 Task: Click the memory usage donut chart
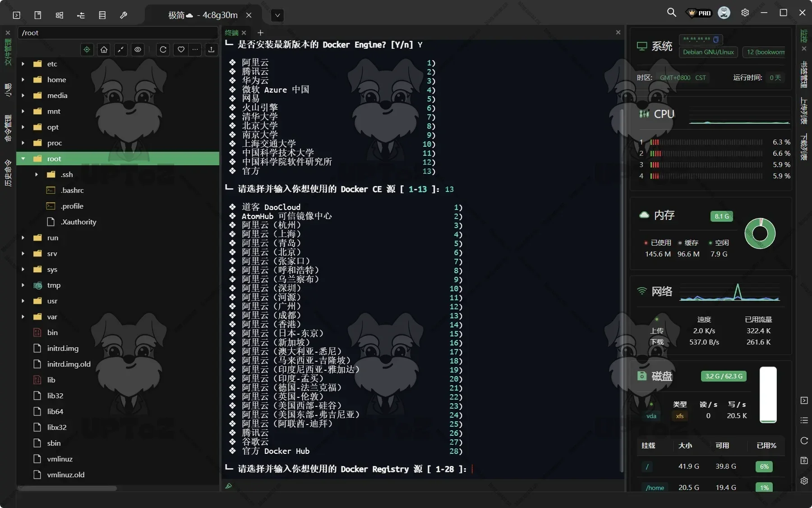[x=760, y=233]
